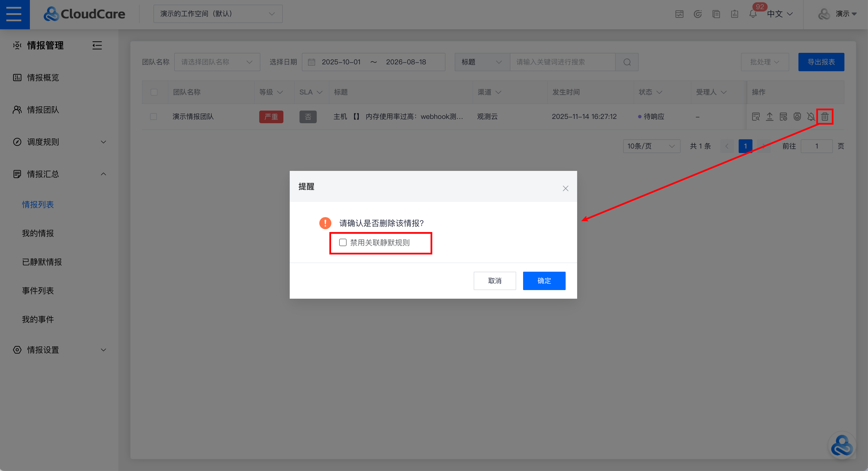Tick the 禁用关联静默规则 checkbox

[343, 243]
